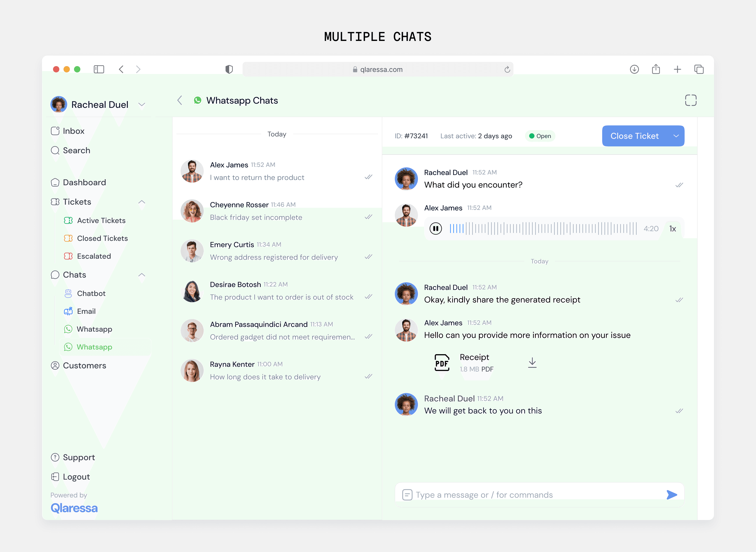Download the Receipt PDF attachment
This screenshot has height=552, width=756.
tap(532, 363)
